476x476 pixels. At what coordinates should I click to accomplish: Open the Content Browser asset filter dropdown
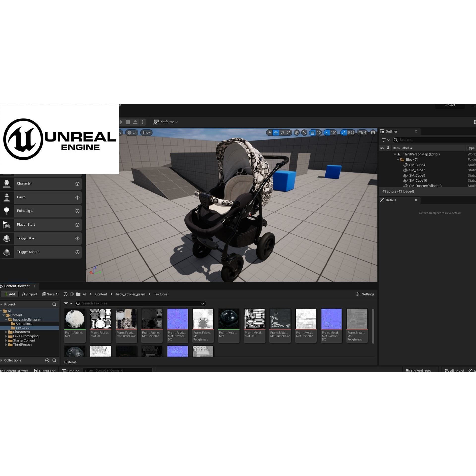[x=68, y=304]
